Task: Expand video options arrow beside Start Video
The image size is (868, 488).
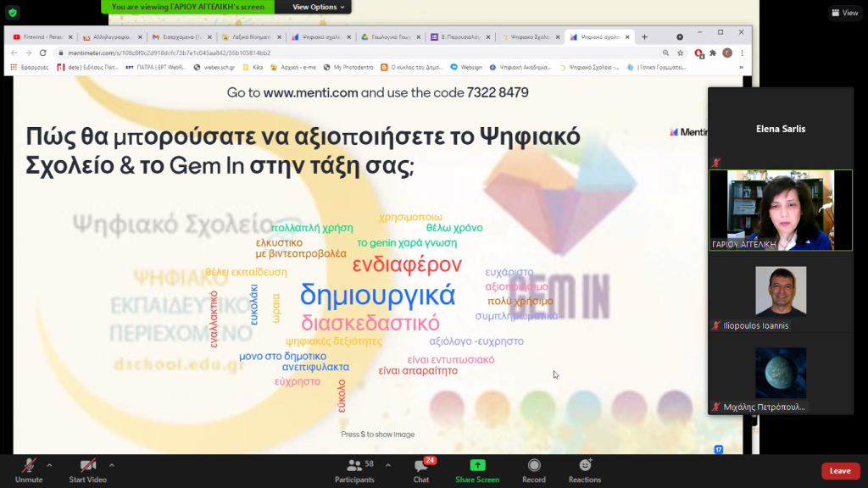Action: (x=111, y=465)
